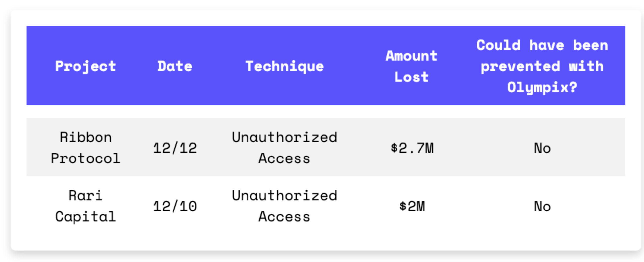Click the word 'Capital' in the second row
This screenshot has width=644, height=262.
point(85,217)
